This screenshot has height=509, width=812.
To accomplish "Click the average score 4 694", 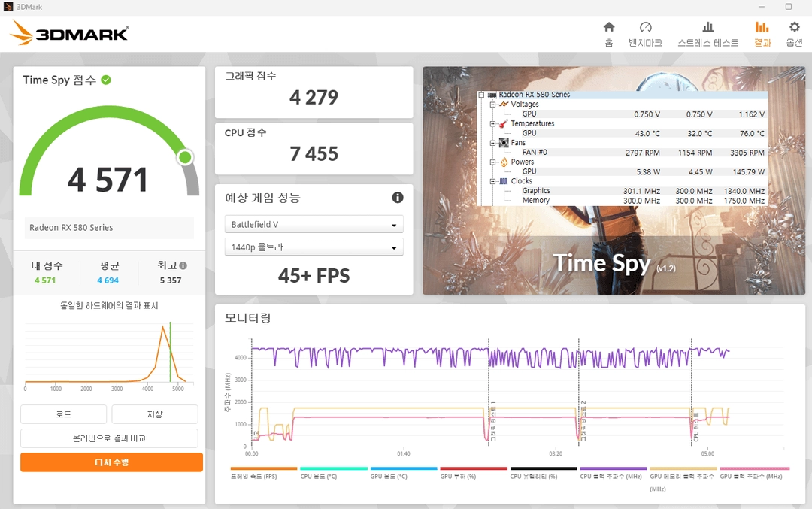I will (x=108, y=280).
